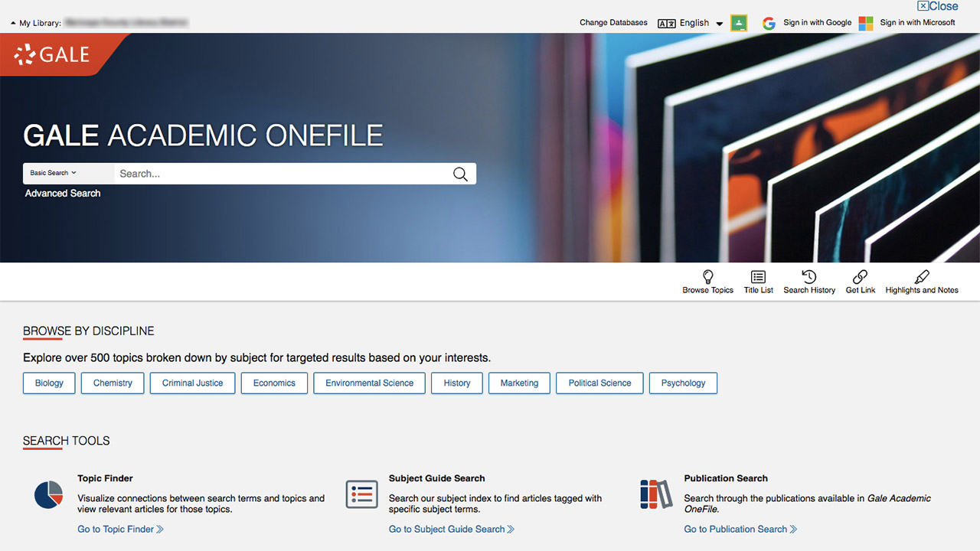Click the Close window icon
The width and height of the screenshot is (980, 551).
pyautogui.click(x=937, y=6)
